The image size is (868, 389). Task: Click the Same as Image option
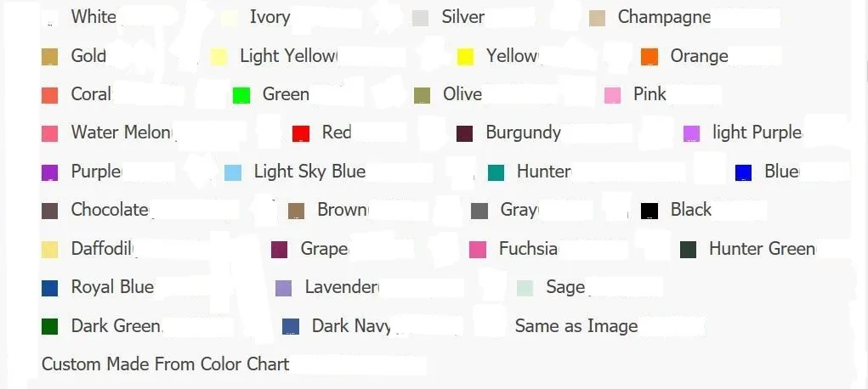pos(576,326)
